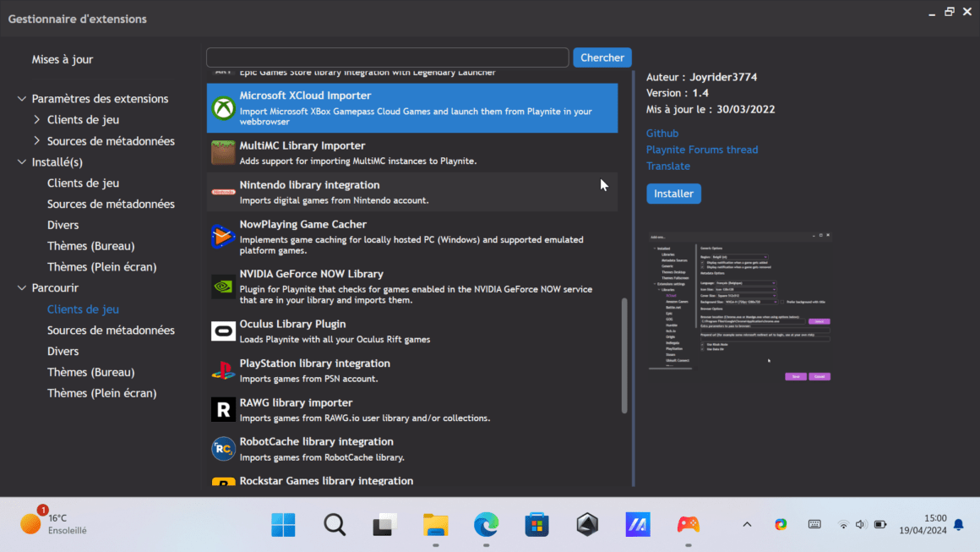Image resolution: width=980 pixels, height=552 pixels.
Task: Open Task View from the taskbar
Action: (385, 524)
